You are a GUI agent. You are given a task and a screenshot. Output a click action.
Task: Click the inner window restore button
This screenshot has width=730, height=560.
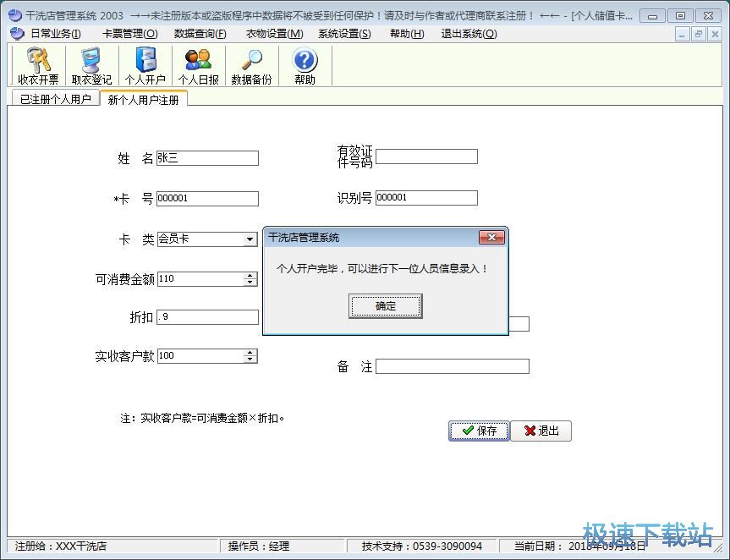[699, 34]
